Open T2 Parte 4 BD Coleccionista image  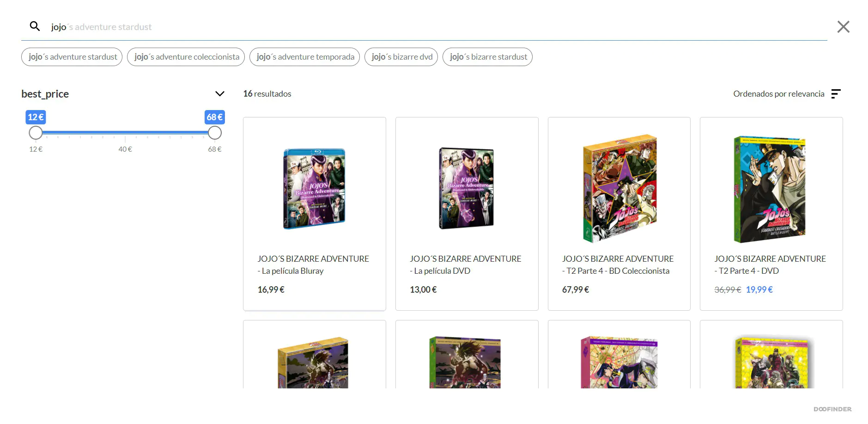point(619,189)
